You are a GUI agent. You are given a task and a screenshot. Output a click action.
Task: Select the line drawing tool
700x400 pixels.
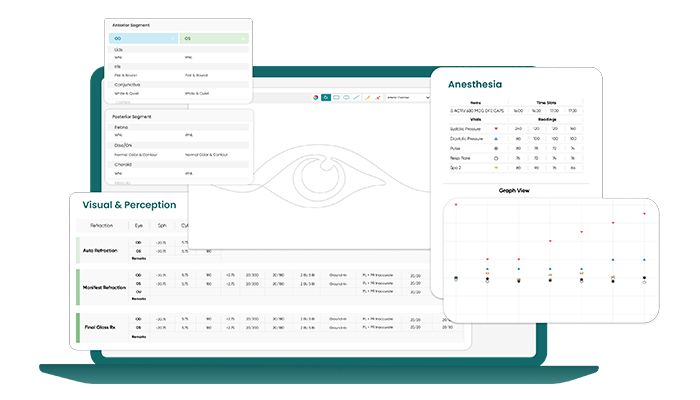click(356, 97)
